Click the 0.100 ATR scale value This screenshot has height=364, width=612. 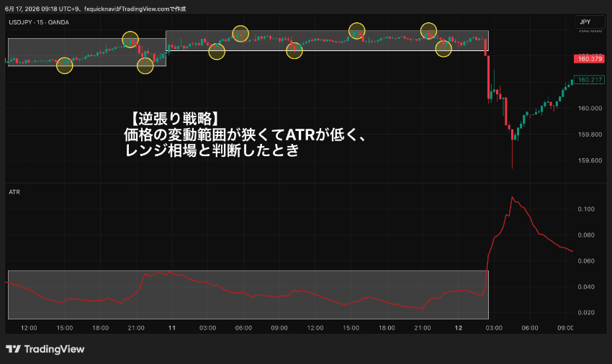coord(586,209)
